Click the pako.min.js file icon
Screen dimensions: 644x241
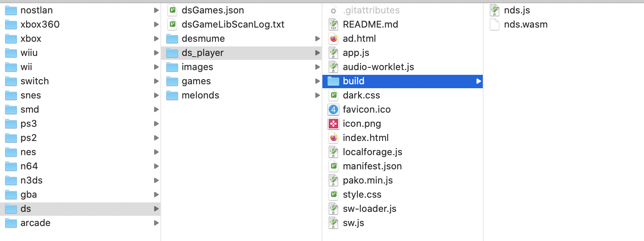(333, 180)
